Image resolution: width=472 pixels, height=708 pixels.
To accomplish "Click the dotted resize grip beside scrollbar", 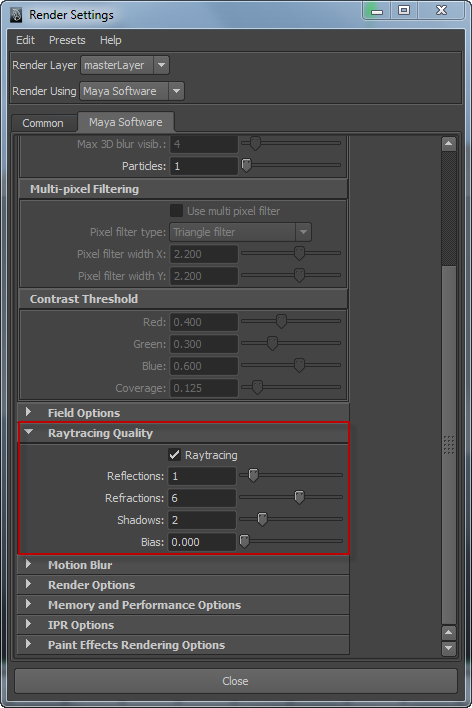I will point(449,445).
